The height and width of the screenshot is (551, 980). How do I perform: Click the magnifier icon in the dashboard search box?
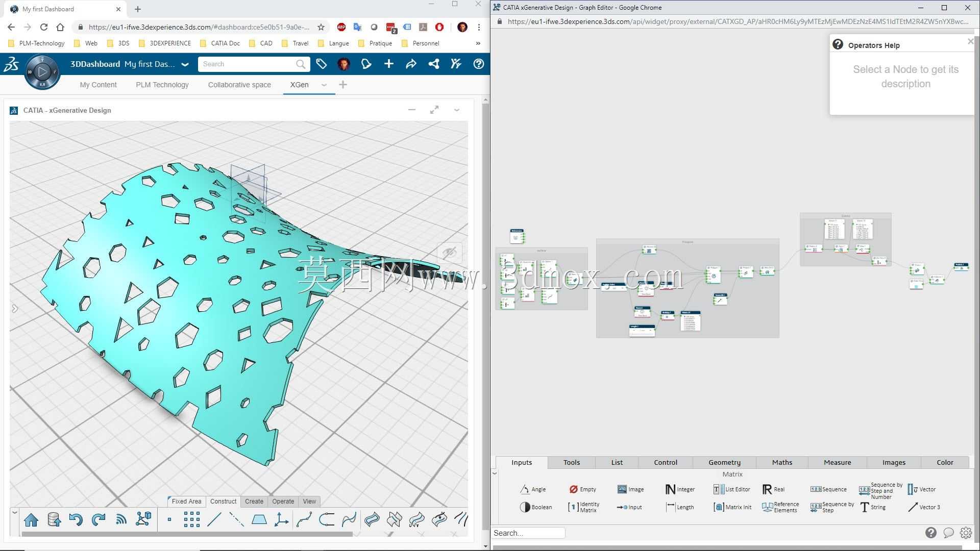click(301, 64)
